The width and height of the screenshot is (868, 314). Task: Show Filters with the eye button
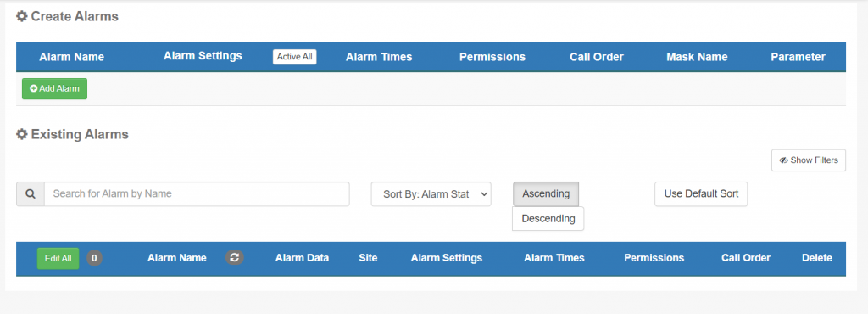(809, 160)
